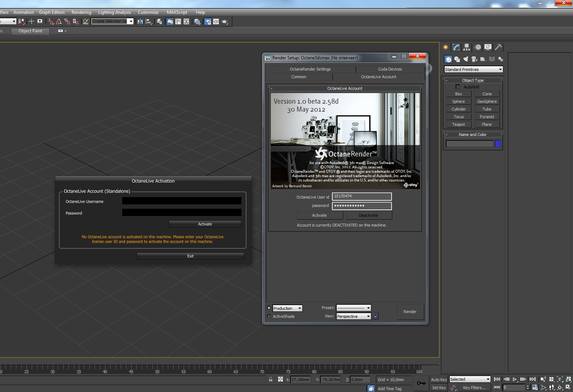Viewport: 573px width, 392px height.
Task: Select the Lights category icon
Action: (x=466, y=59)
